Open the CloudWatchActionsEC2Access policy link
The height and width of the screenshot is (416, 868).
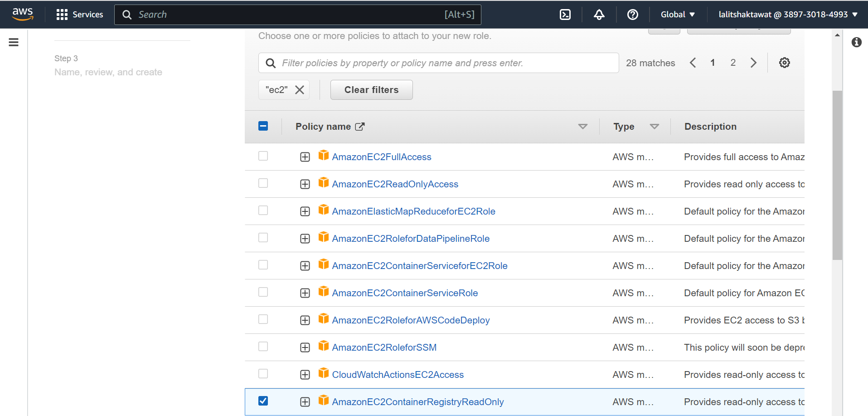click(x=398, y=375)
